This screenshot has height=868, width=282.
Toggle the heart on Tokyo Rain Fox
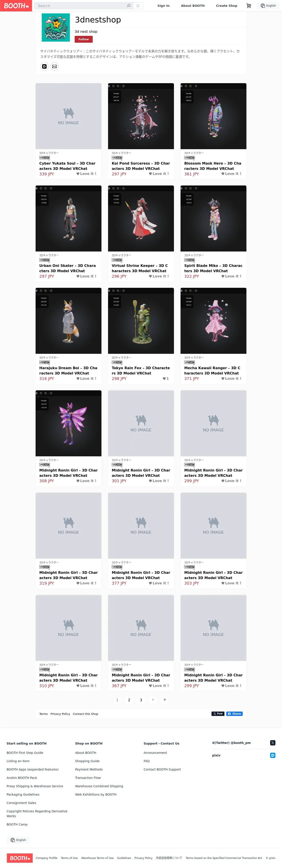(166, 378)
